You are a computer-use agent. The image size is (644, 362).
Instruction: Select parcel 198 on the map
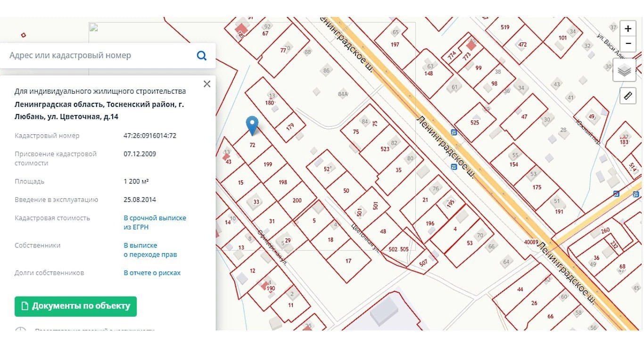[283, 182]
